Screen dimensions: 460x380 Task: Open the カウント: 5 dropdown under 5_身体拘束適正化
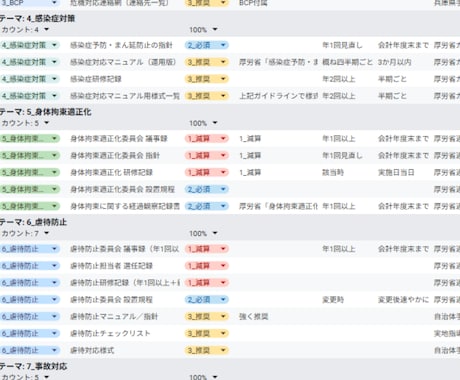46,123
